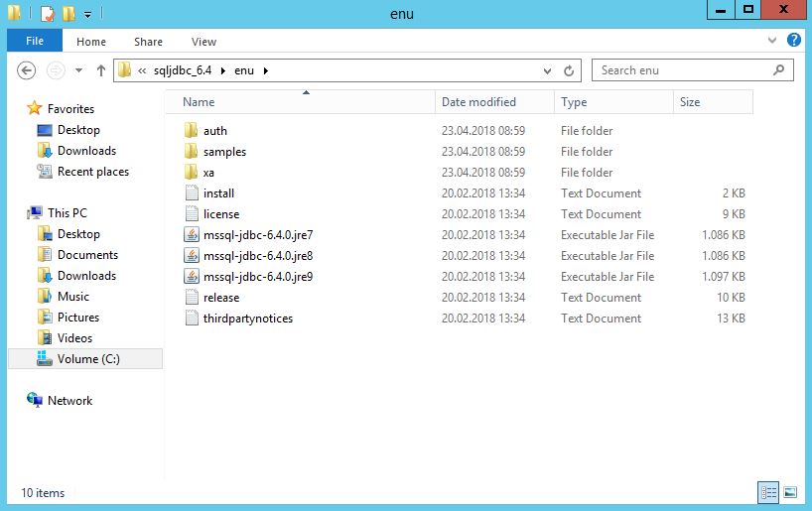Click the sqljdbc_6.4 breadcrumb
This screenshot has width=812, height=511.
183,70
